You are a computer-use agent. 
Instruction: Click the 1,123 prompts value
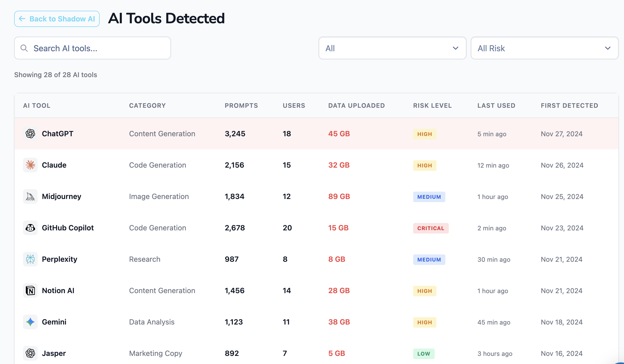pos(234,322)
